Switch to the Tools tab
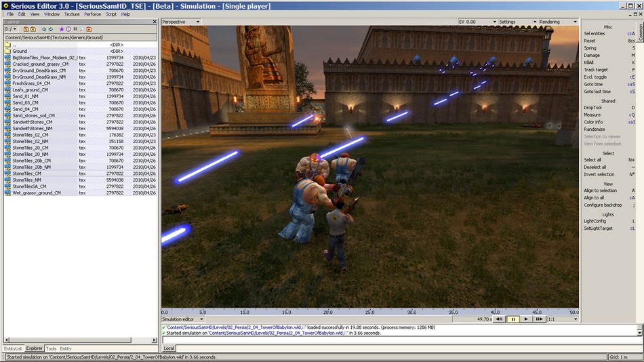 pyautogui.click(x=52, y=348)
